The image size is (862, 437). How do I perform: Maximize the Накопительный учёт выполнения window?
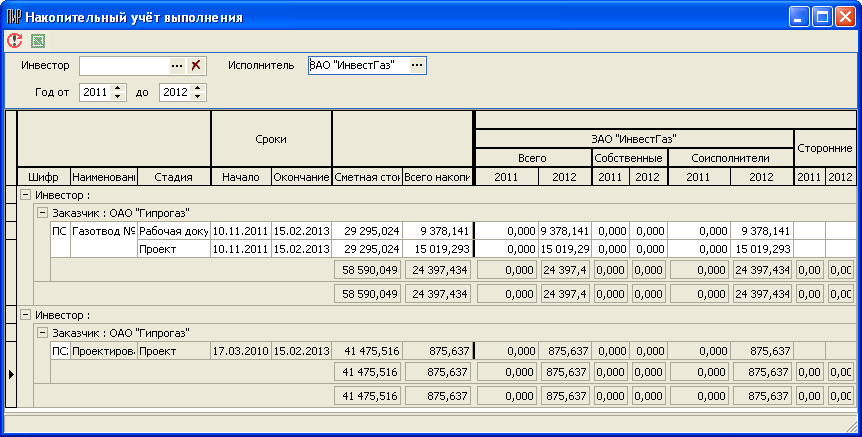tap(822, 17)
